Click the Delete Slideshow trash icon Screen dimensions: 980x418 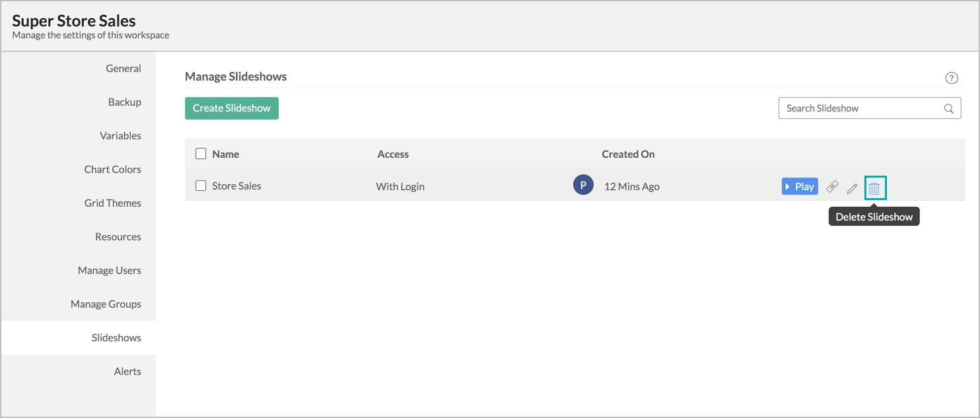[874, 188]
